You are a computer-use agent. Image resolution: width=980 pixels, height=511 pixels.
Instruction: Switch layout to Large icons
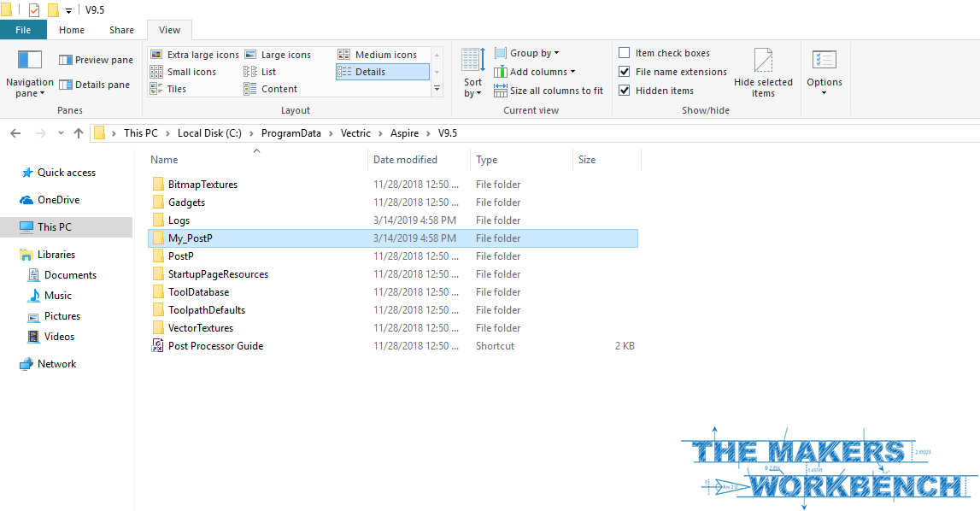[x=278, y=55]
